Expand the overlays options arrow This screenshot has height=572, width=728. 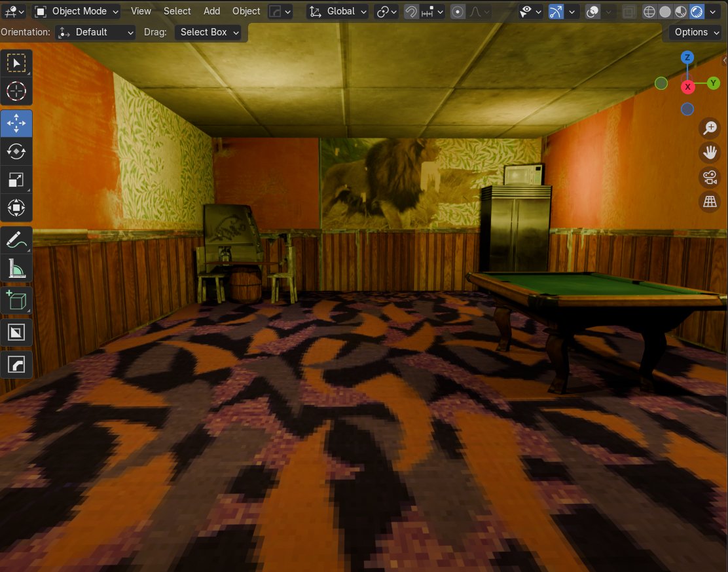tap(608, 12)
